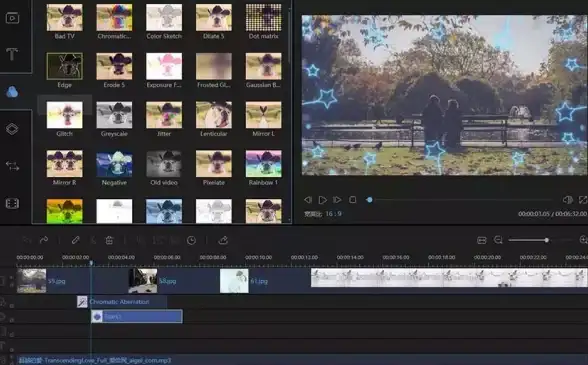
Task: Select the Bad TV filter thumbnail
Action: (x=64, y=18)
